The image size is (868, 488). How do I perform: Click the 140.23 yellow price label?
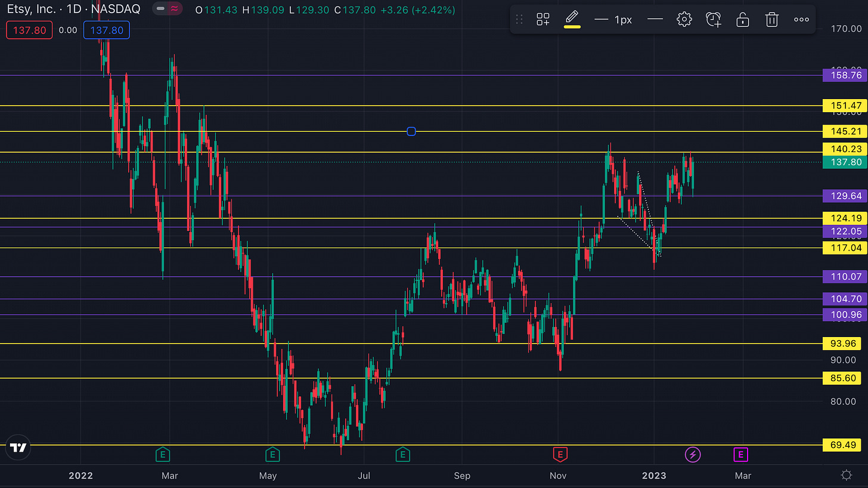[x=845, y=149]
